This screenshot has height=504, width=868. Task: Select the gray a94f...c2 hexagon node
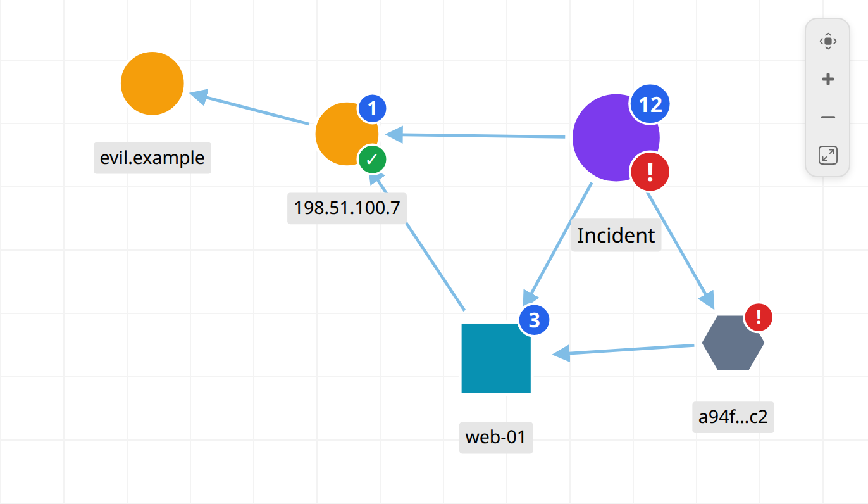[733, 343]
